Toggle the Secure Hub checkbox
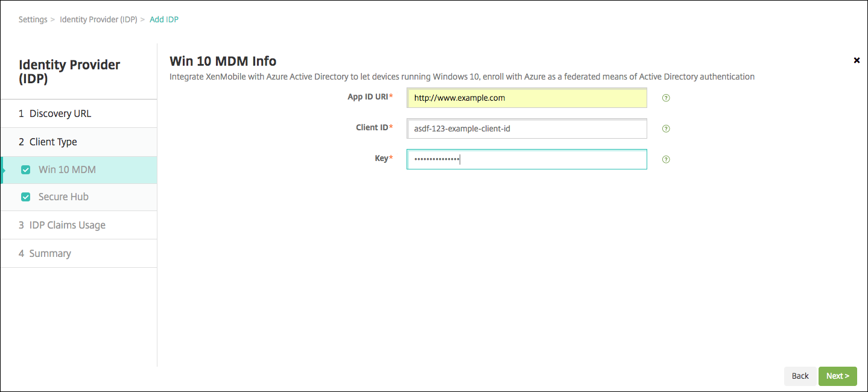The height and width of the screenshot is (392, 868). (26, 197)
